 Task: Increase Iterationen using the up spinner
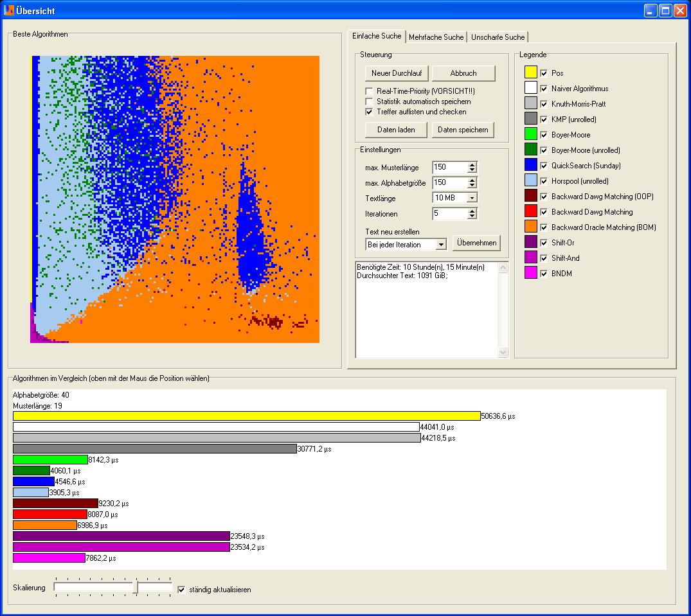(472, 211)
